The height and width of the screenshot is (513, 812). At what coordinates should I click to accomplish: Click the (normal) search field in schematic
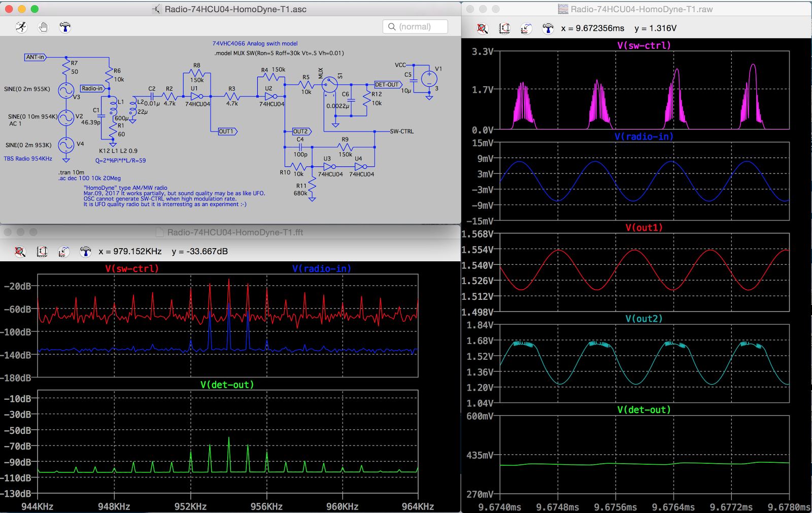click(415, 27)
